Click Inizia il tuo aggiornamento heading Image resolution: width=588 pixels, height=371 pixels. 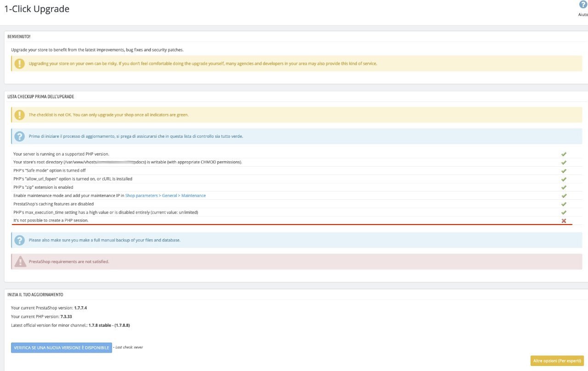(35, 295)
